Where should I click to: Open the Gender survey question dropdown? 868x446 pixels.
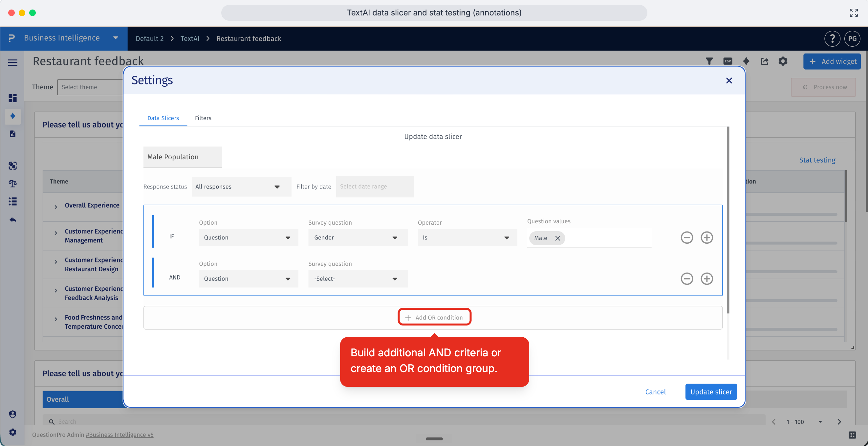click(358, 238)
